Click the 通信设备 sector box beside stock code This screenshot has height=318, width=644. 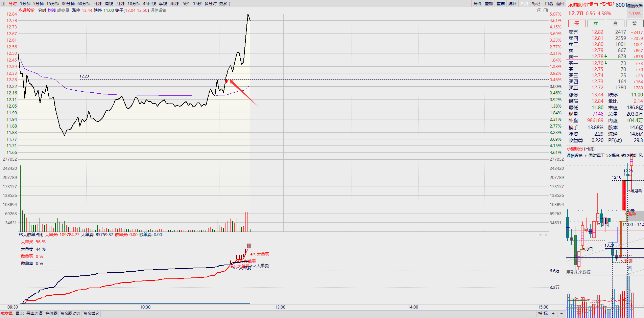(635, 5)
